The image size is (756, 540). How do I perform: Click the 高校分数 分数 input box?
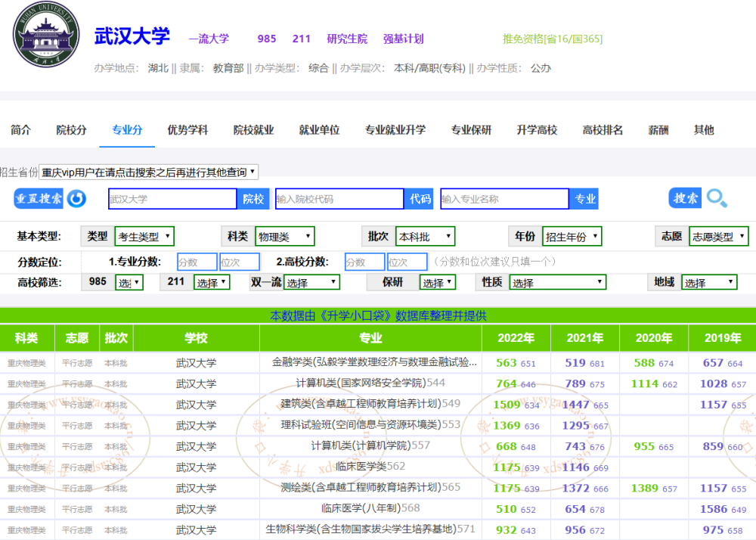pyautogui.click(x=365, y=262)
